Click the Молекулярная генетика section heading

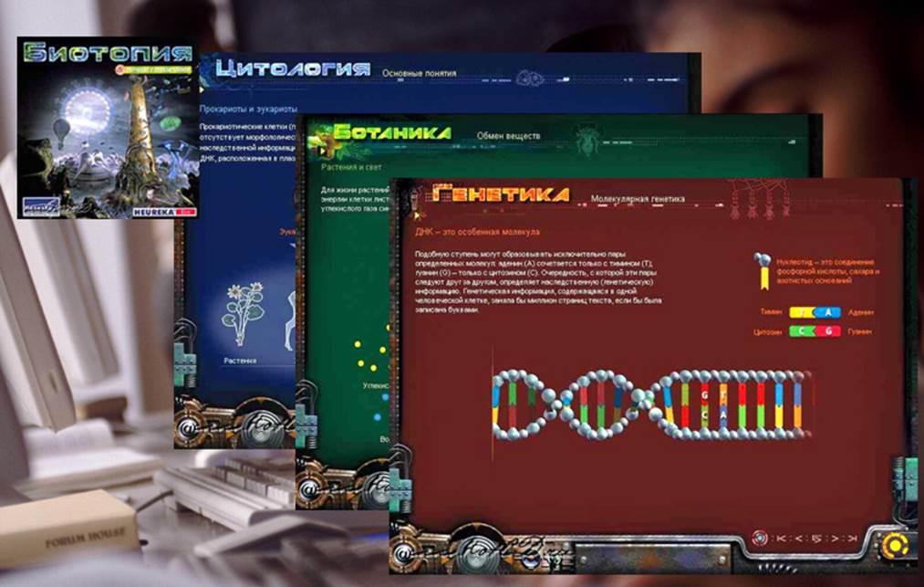[x=638, y=199]
